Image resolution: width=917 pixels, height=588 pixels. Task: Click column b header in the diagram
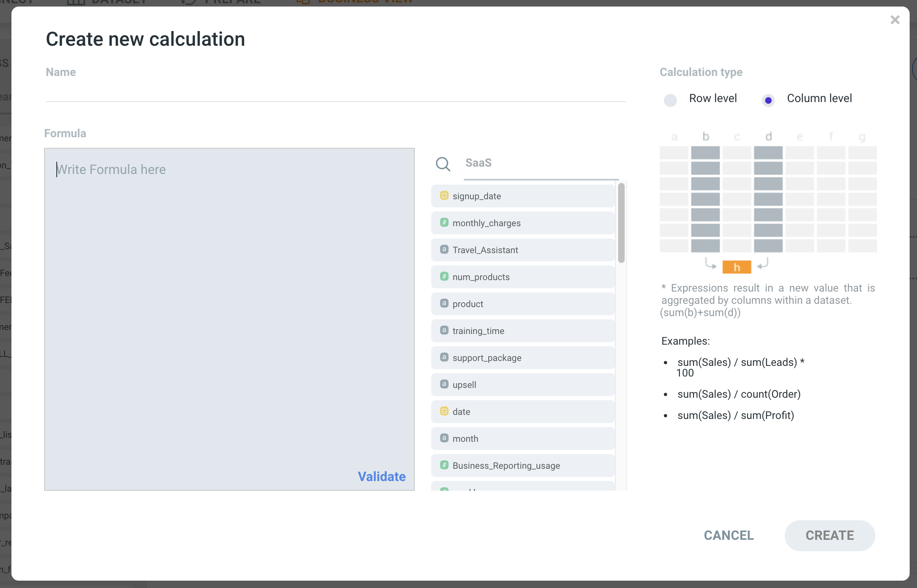click(706, 136)
